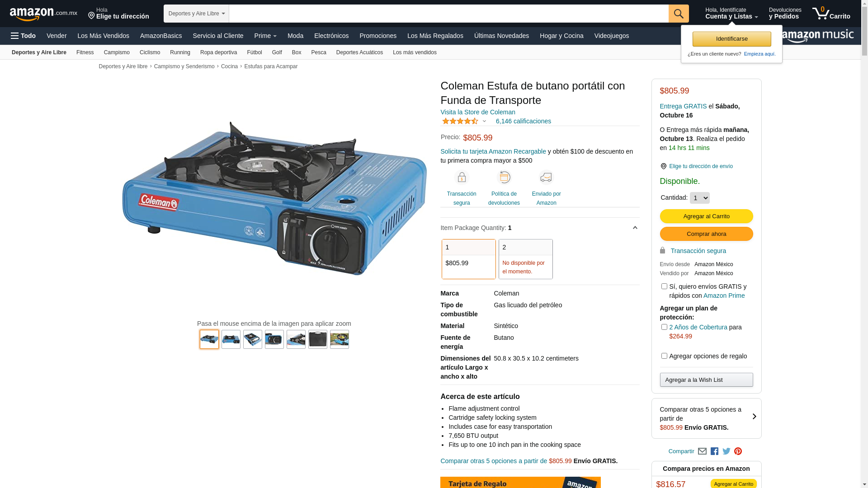Collapse the Item Package Quantity section
Image resolution: width=868 pixels, height=488 pixels.
(635, 228)
